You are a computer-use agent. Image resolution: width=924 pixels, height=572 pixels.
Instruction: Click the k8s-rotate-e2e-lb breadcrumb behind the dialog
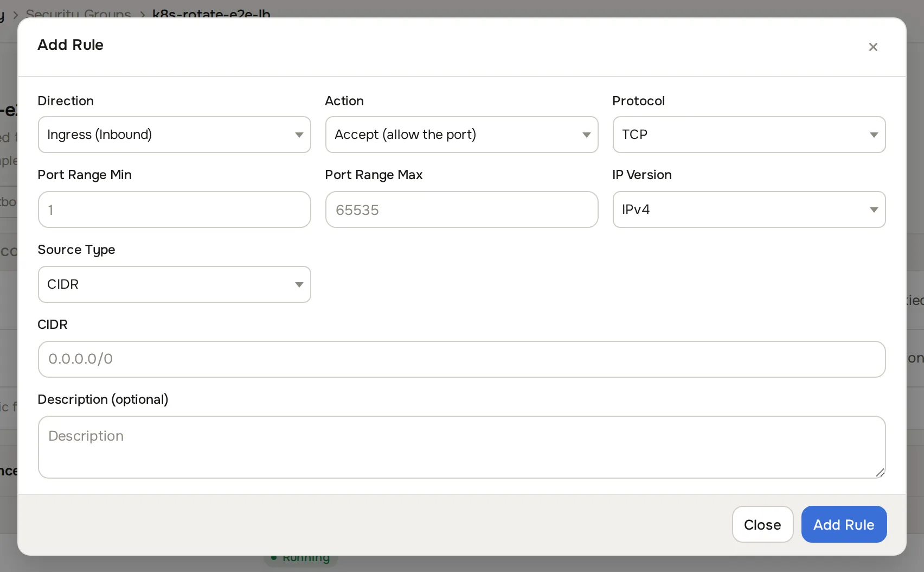pyautogui.click(x=211, y=13)
